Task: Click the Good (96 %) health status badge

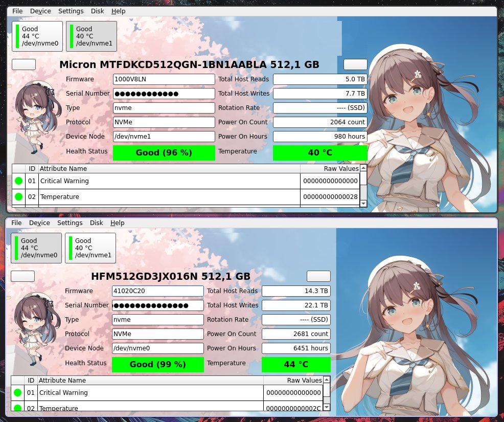Action: click(164, 152)
